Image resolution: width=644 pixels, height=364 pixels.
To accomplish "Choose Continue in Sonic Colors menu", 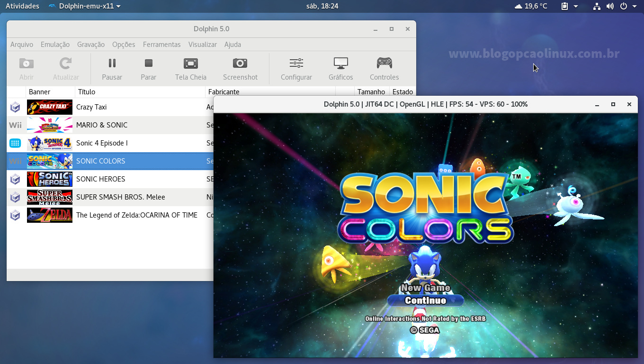I will tap(425, 300).
